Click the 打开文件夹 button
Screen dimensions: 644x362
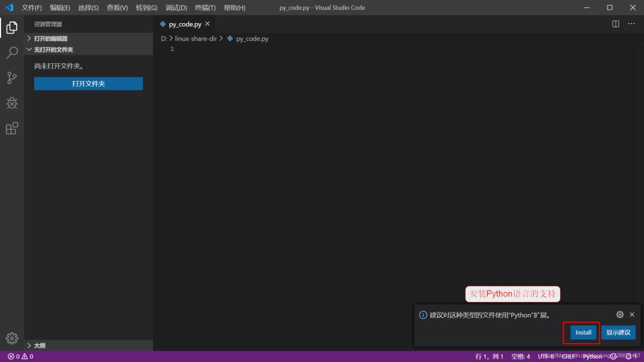88,84
